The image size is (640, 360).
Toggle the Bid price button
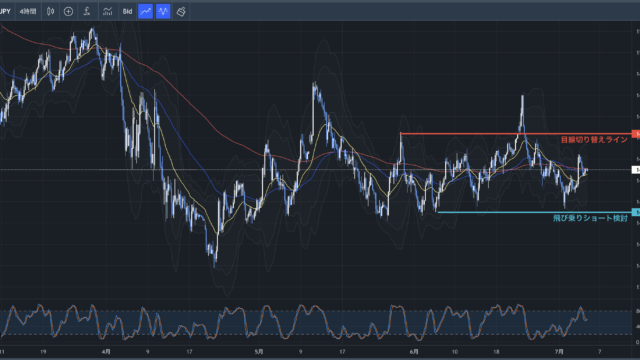coord(127,11)
